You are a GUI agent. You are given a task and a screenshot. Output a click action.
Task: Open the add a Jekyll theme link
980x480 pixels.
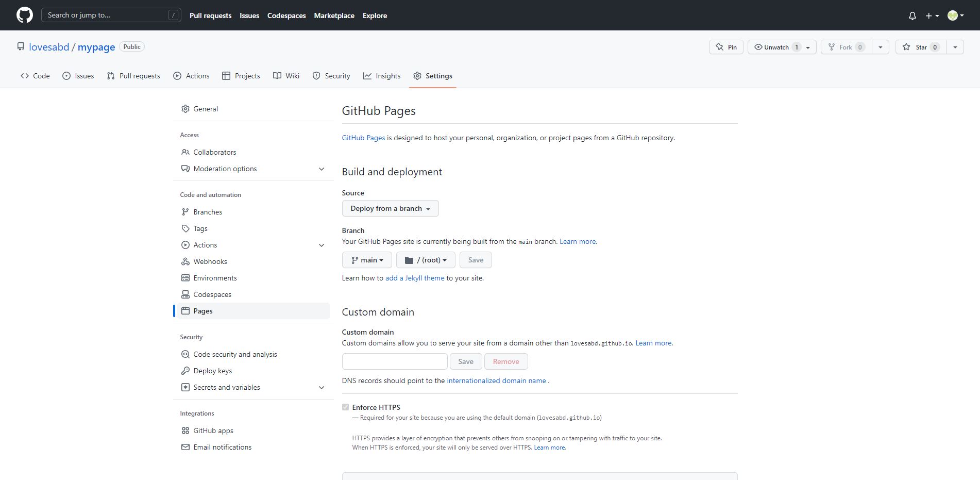[x=415, y=278]
